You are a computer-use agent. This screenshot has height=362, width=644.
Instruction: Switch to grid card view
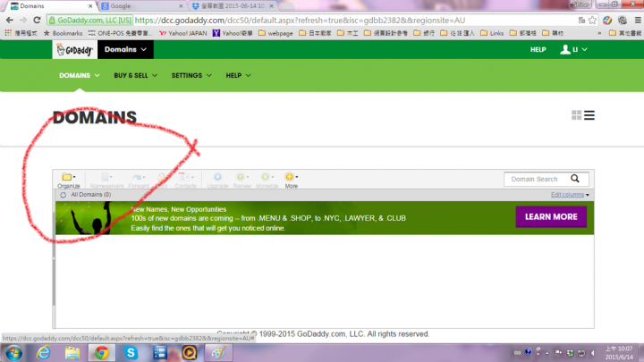pos(576,115)
